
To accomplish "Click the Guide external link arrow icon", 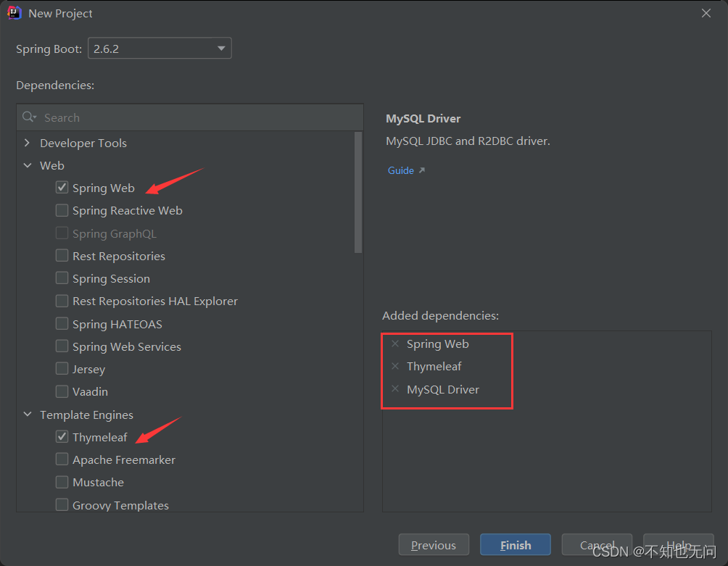I will pos(421,170).
